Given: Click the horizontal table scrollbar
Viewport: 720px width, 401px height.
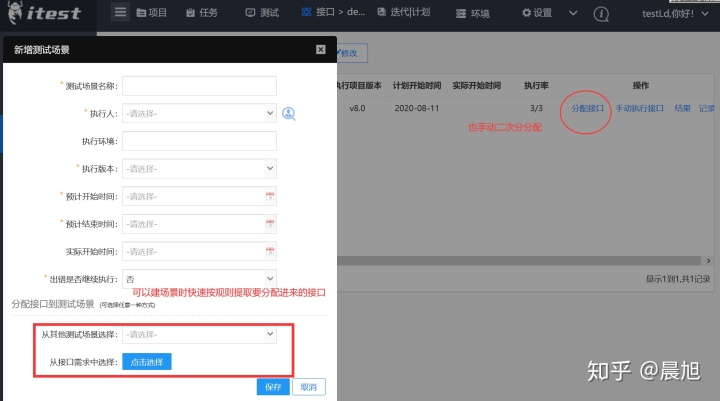Looking at the screenshot, I should point(519,260).
